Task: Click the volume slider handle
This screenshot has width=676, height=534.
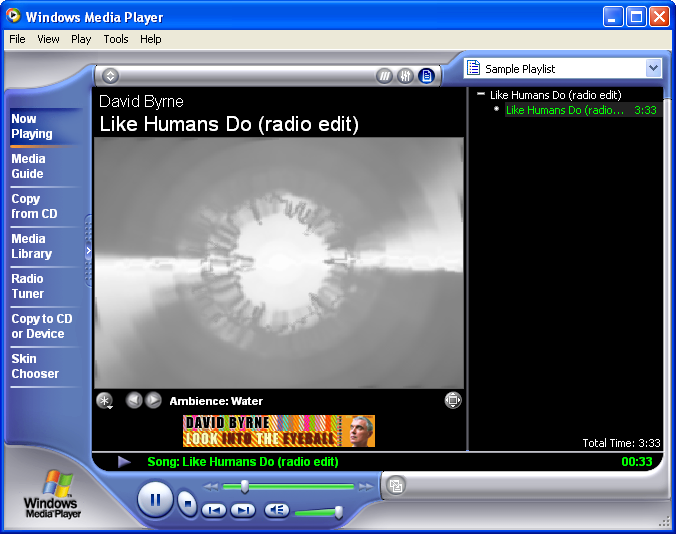Action: tap(339, 512)
